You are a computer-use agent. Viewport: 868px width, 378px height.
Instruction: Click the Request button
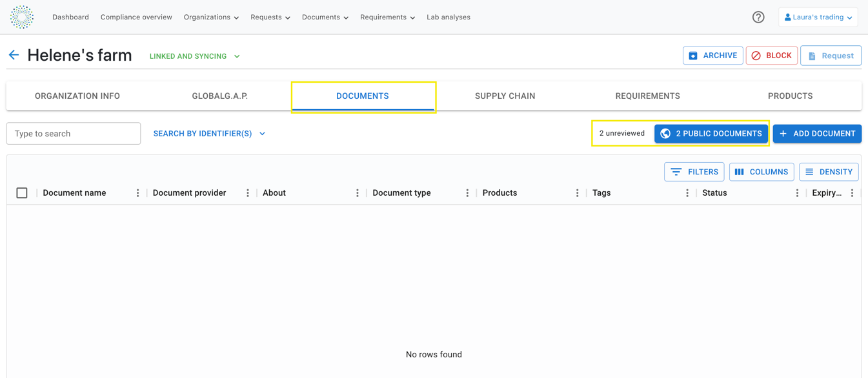point(831,56)
